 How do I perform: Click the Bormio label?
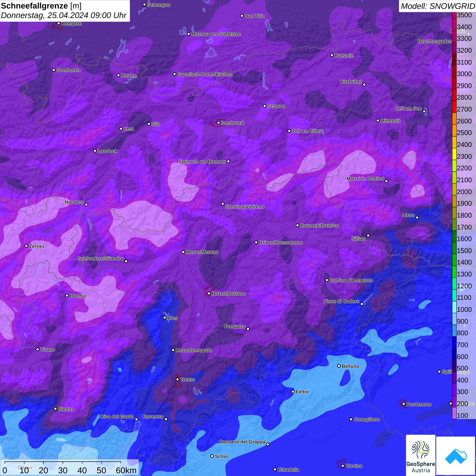click(x=78, y=296)
